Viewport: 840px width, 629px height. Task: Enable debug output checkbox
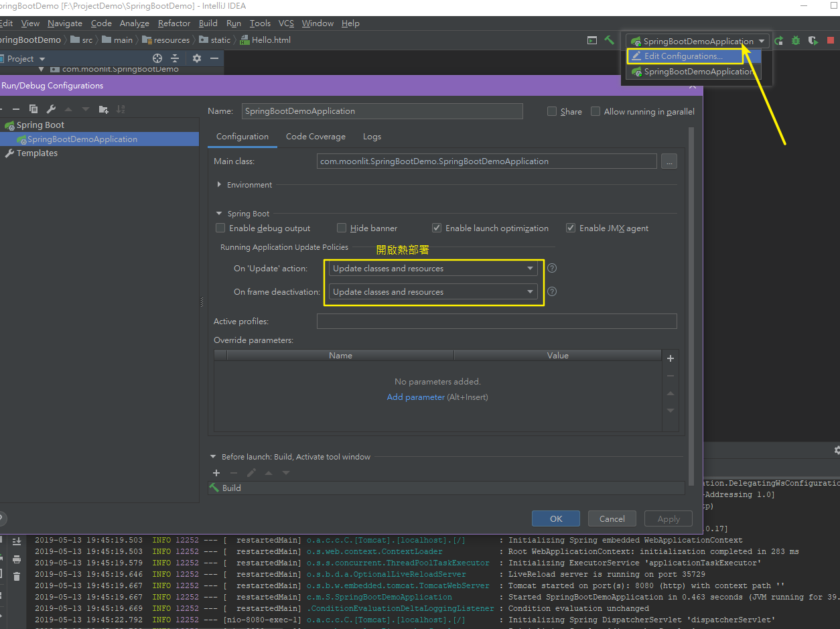[x=220, y=228]
